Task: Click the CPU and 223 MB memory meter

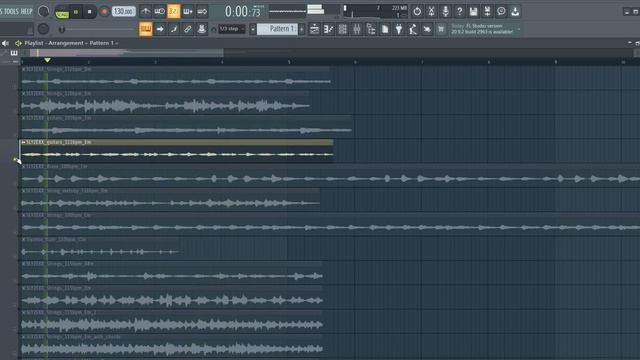Action: click(376, 11)
